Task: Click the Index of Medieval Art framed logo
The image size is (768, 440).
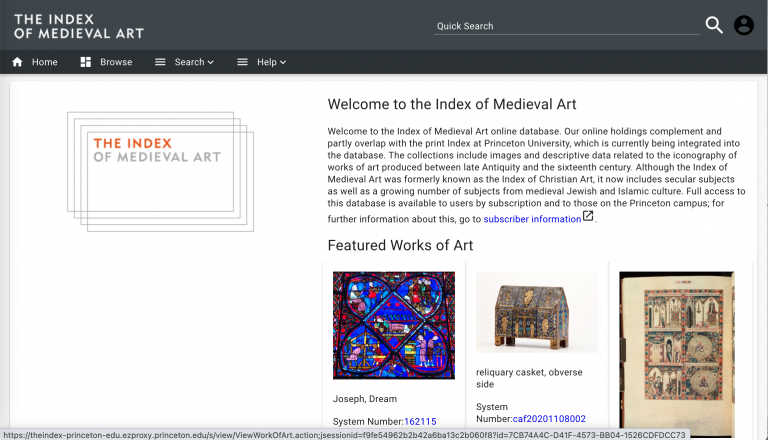Action: pos(160,171)
